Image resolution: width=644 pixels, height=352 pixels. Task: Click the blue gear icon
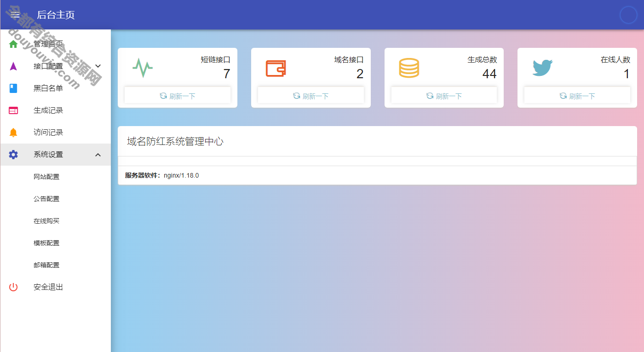point(13,155)
